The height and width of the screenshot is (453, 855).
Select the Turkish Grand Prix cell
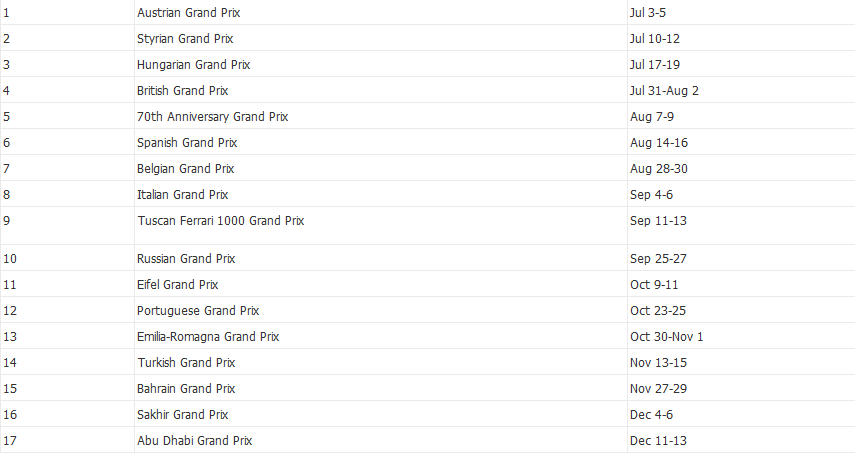point(186,363)
